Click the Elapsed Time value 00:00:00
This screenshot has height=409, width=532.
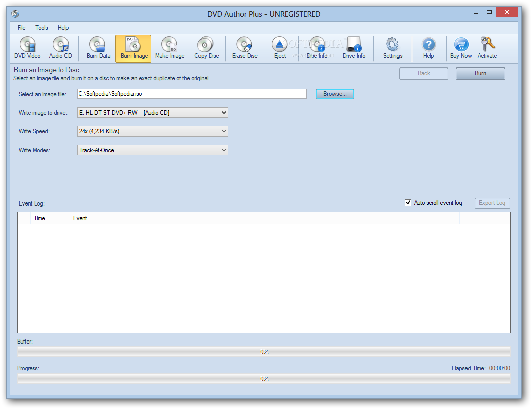(x=499, y=368)
